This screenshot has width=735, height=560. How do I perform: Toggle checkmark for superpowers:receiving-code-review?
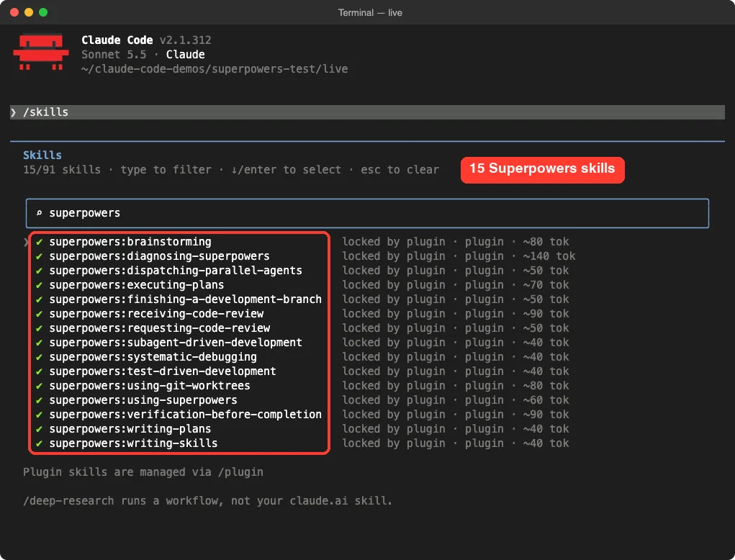click(x=40, y=314)
